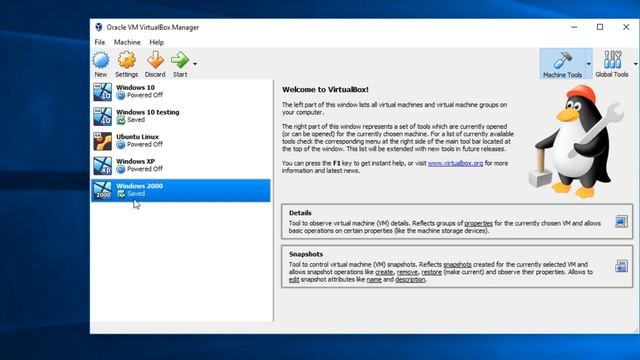This screenshot has height=360, width=640.
Task: Open the Help menu
Action: pos(156,42)
